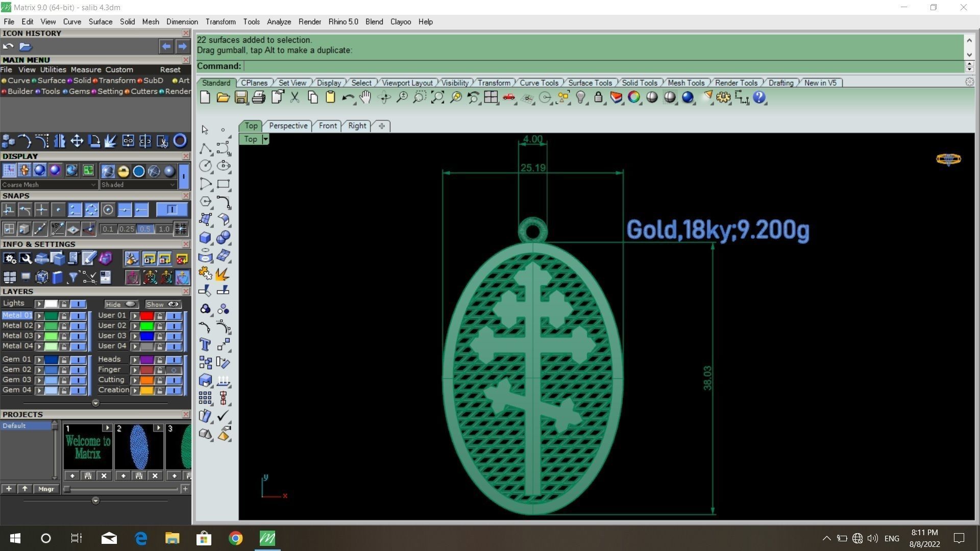980x551 pixels.
Task: Open the Top viewport title dropdown arrow
Action: [x=265, y=139]
